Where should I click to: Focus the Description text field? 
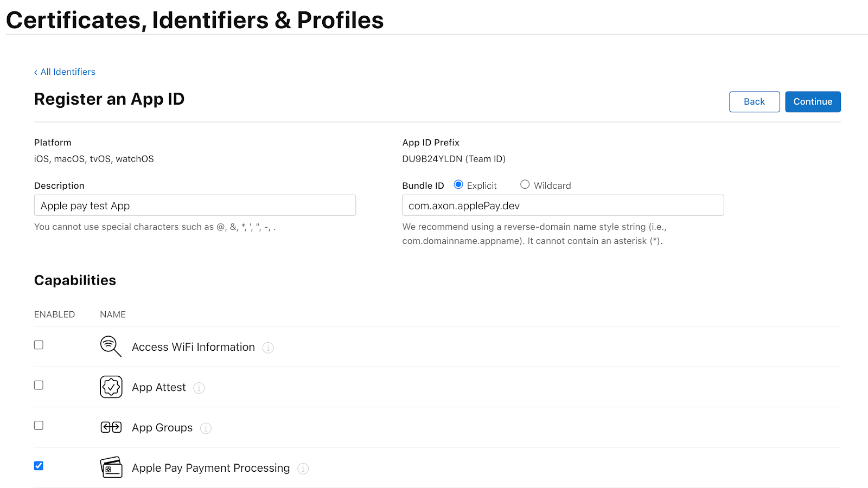(195, 206)
